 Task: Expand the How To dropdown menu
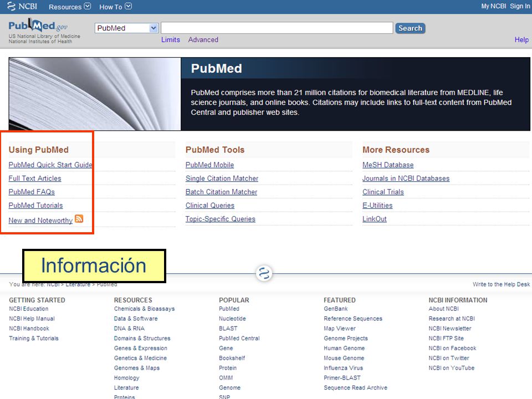click(x=115, y=7)
